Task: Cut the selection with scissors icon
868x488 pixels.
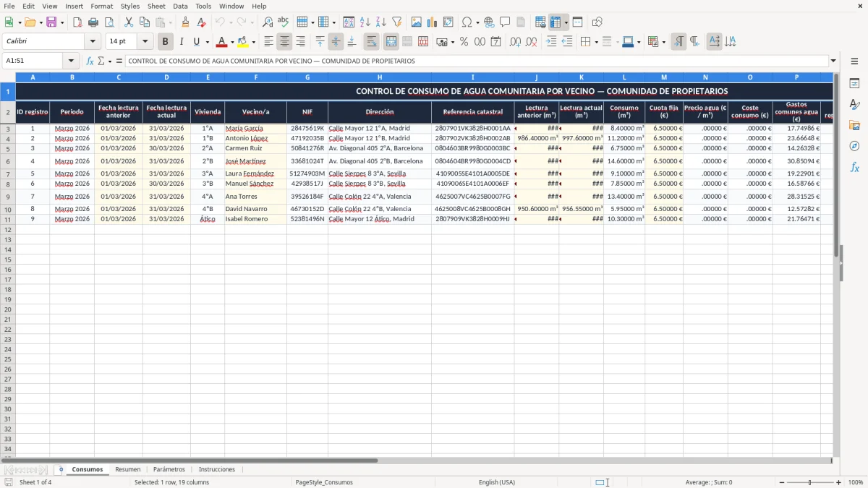Action: (129, 22)
